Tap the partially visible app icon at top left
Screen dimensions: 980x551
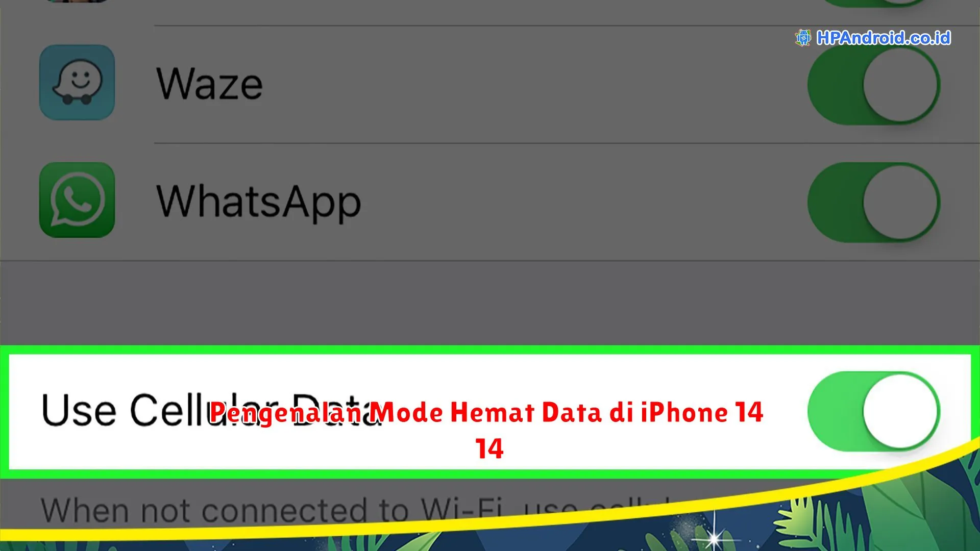pyautogui.click(x=77, y=1)
